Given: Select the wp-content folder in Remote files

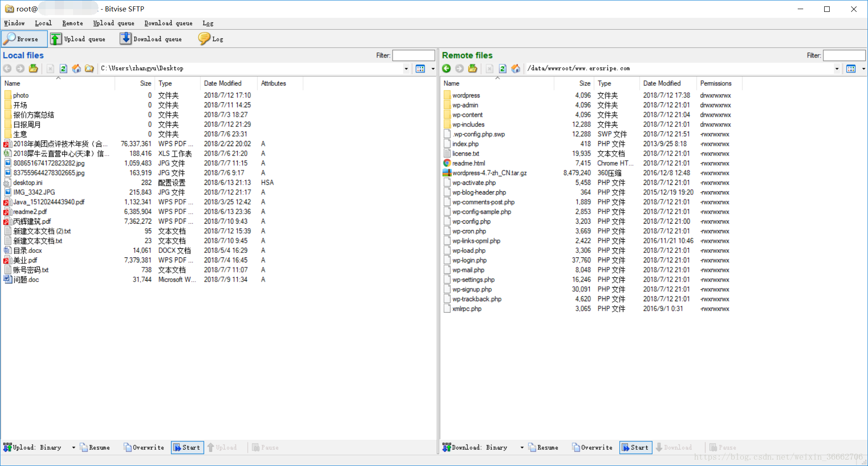Looking at the screenshot, I should pos(467,115).
